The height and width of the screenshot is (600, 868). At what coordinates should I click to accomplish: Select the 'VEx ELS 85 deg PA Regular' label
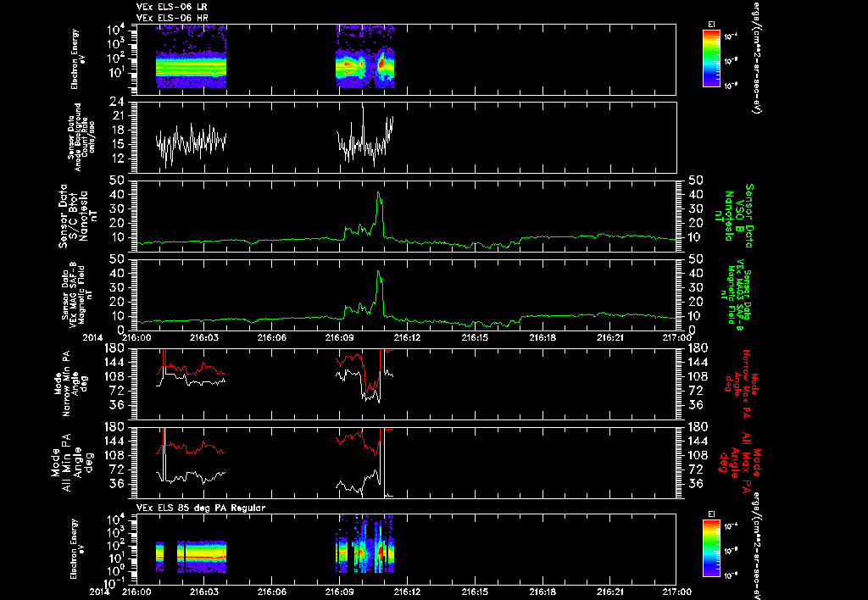click(201, 508)
